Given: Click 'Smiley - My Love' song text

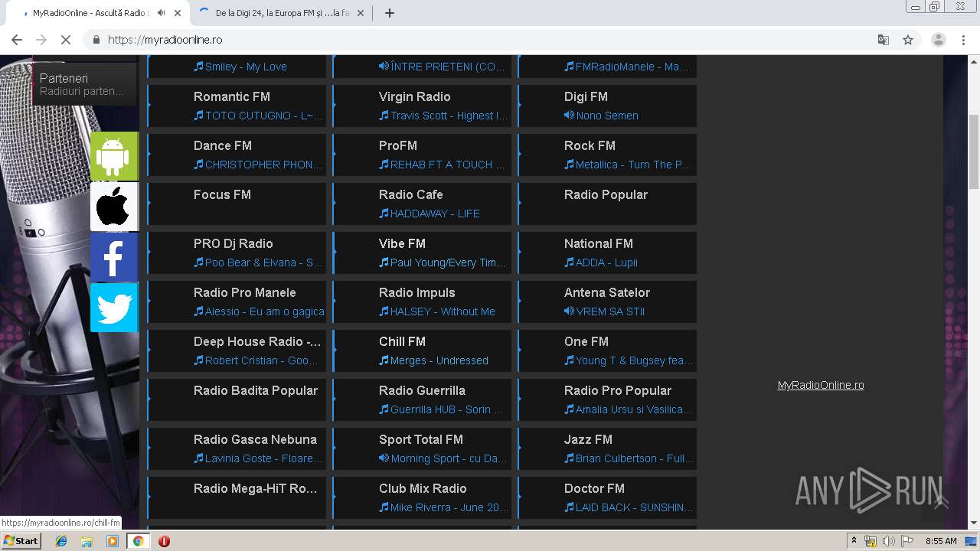Looking at the screenshot, I should pyautogui.click(x=246, y=67).
